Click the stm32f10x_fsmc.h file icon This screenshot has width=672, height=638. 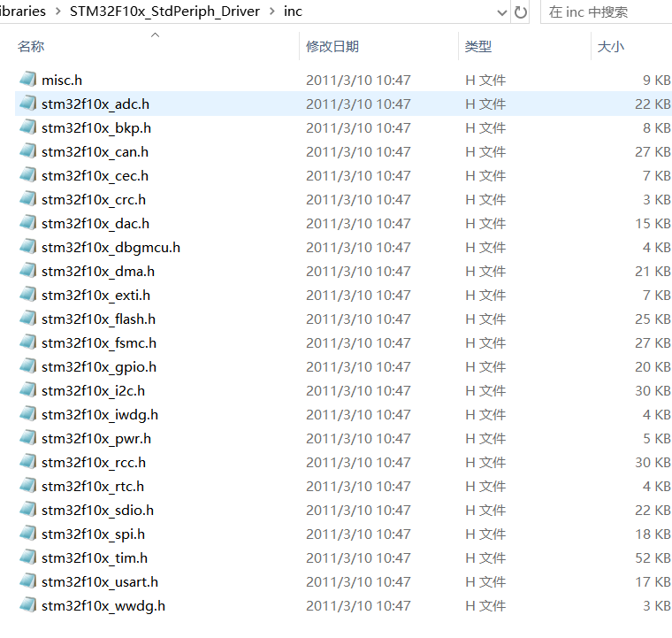coord(28,342)
